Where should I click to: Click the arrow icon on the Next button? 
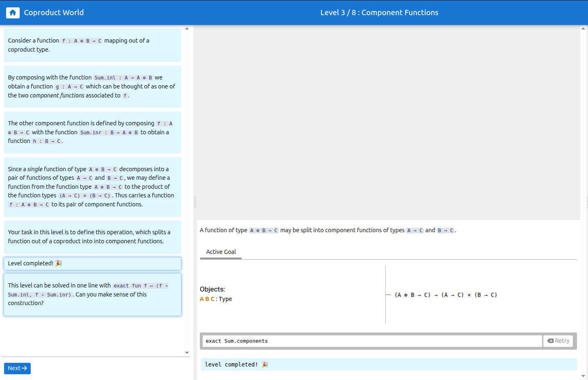pos(25,368)
